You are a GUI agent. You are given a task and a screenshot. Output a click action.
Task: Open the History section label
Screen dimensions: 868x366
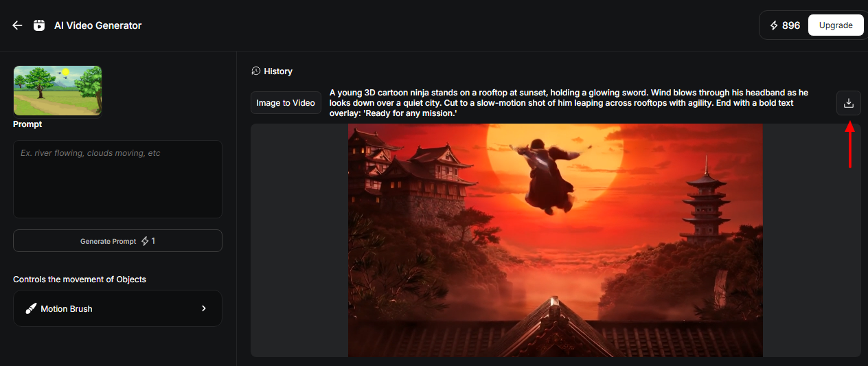(x=278, y=71)
